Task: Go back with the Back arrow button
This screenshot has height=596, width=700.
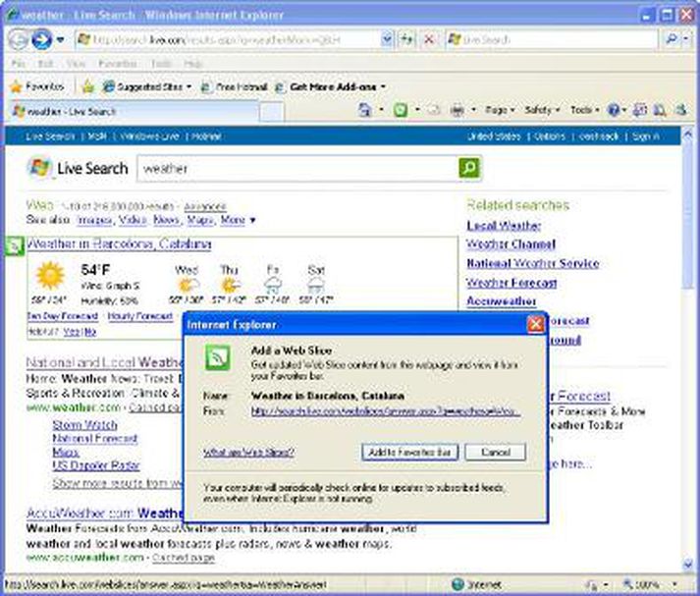Action: (19, 39)
